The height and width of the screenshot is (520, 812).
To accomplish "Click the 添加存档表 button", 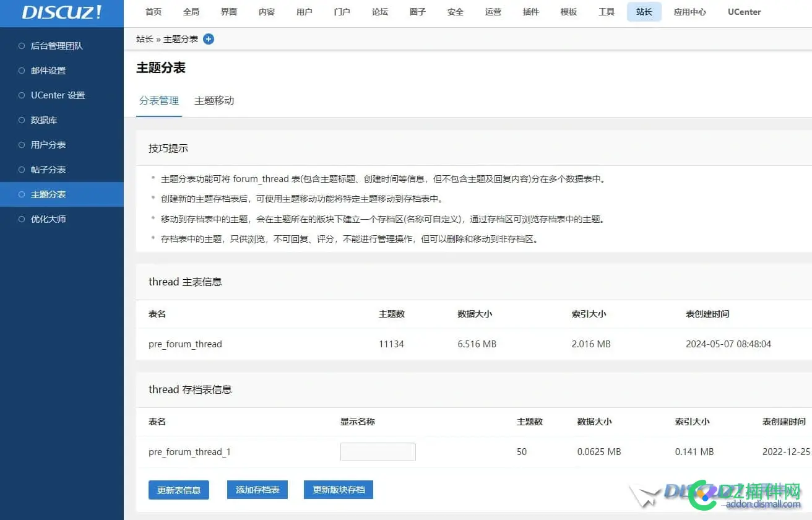I will coord(257,490).
